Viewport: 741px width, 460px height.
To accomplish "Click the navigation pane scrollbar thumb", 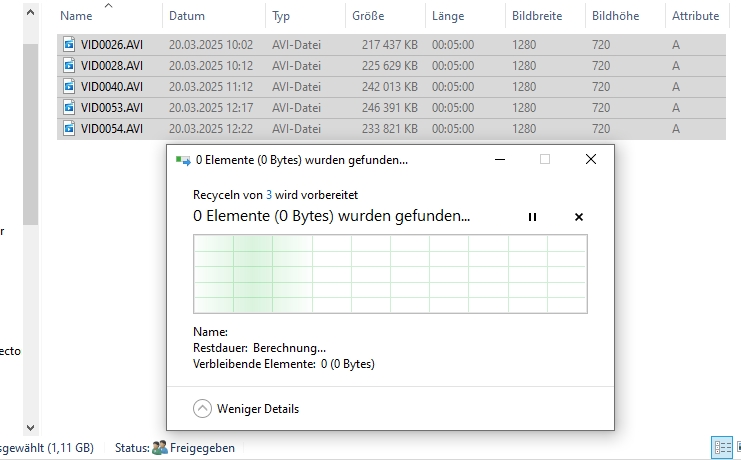I will [x=30, y=134].
